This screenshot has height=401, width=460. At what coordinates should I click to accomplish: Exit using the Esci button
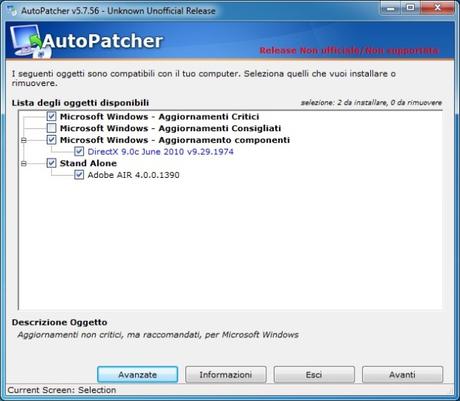314,375
